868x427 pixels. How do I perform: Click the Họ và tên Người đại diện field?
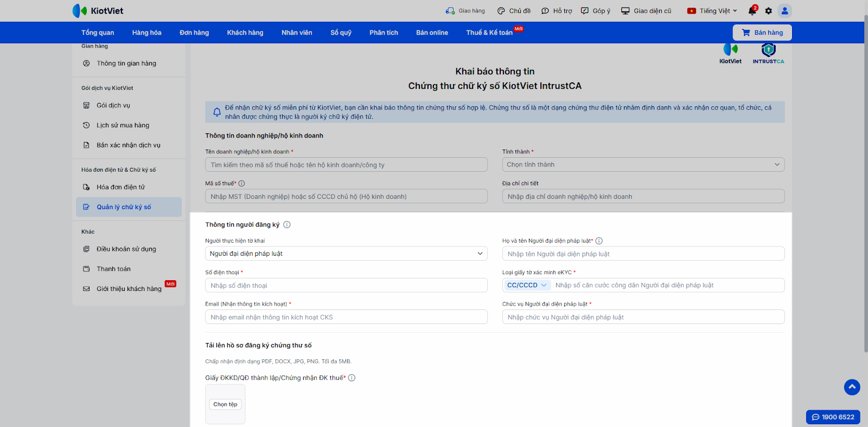point(643,254)
